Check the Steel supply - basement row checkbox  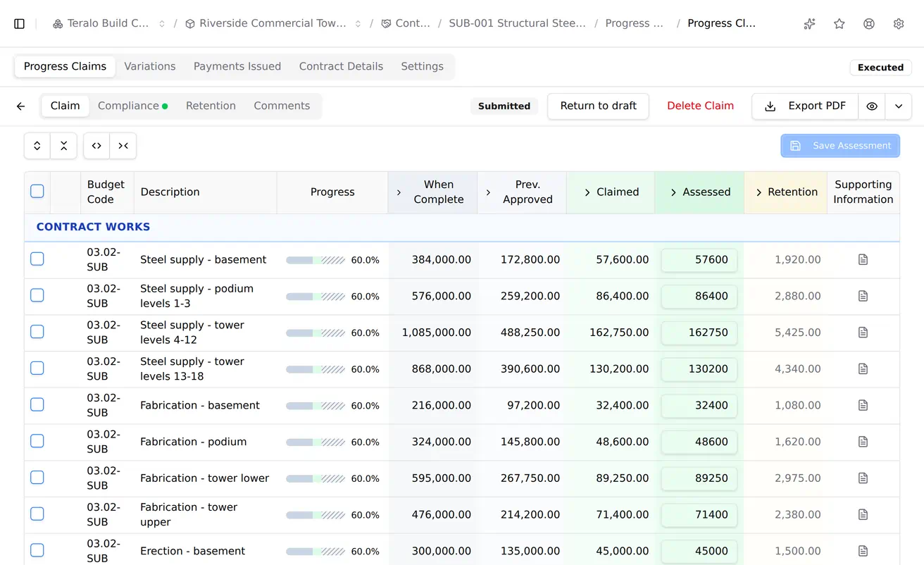point(37,259)
